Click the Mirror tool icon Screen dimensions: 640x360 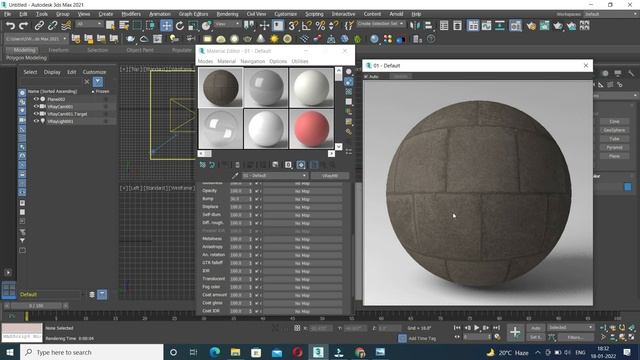tap(415, 26)
